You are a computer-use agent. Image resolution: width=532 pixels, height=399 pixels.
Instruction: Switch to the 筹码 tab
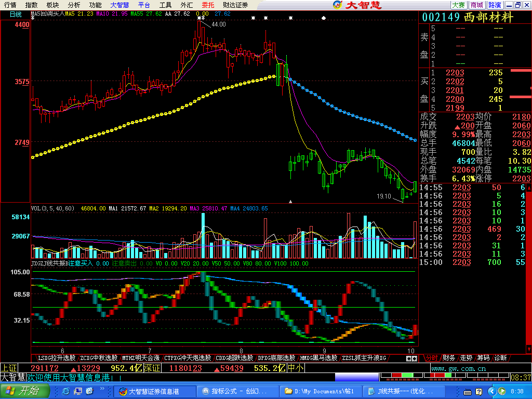[483, 358]
